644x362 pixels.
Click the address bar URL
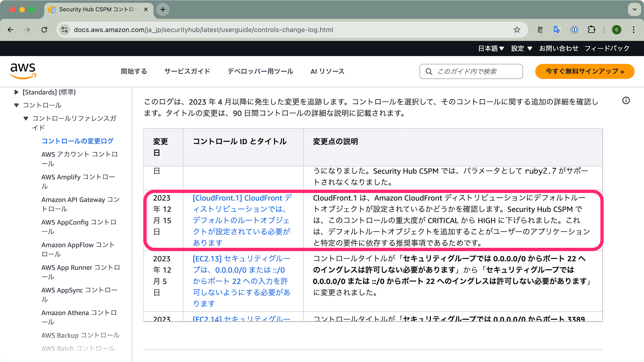pos(204,30)
